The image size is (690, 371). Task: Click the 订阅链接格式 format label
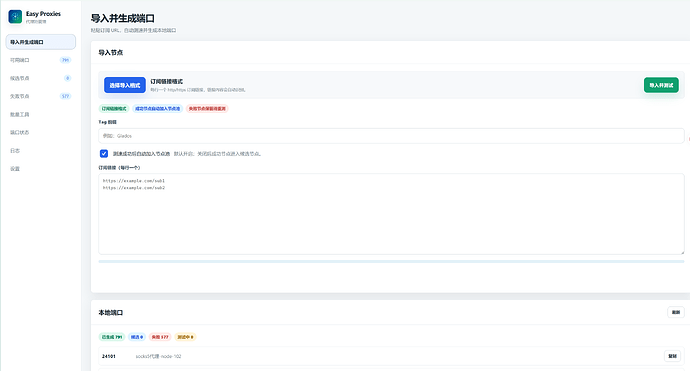click(166, 81)
